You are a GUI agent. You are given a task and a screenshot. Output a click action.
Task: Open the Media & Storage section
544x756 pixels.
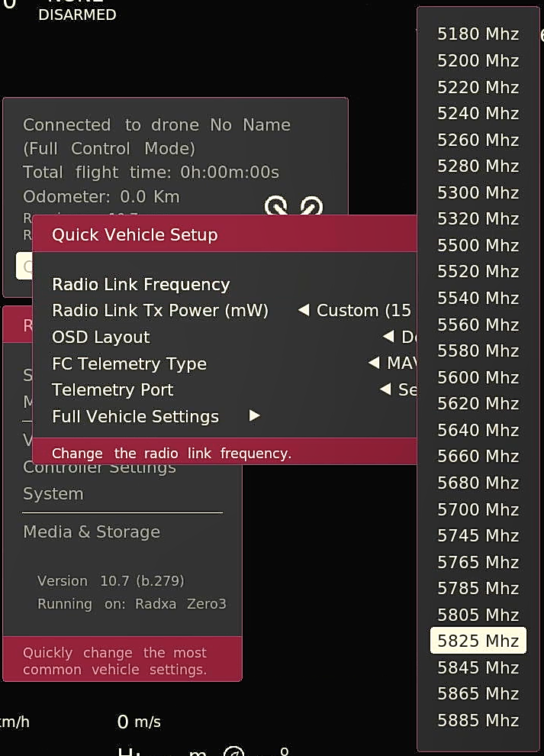92,531
